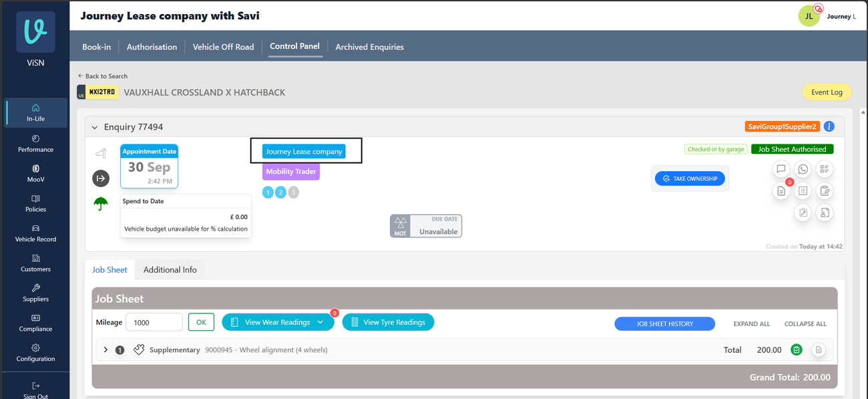Click step 3 grey circle under Mobility Trader

pyautogui.click(x=293, y=192)
